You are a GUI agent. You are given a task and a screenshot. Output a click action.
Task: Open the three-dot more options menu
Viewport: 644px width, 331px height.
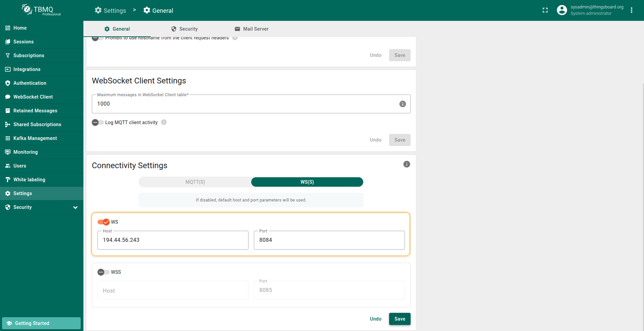(x=632, y=10)
